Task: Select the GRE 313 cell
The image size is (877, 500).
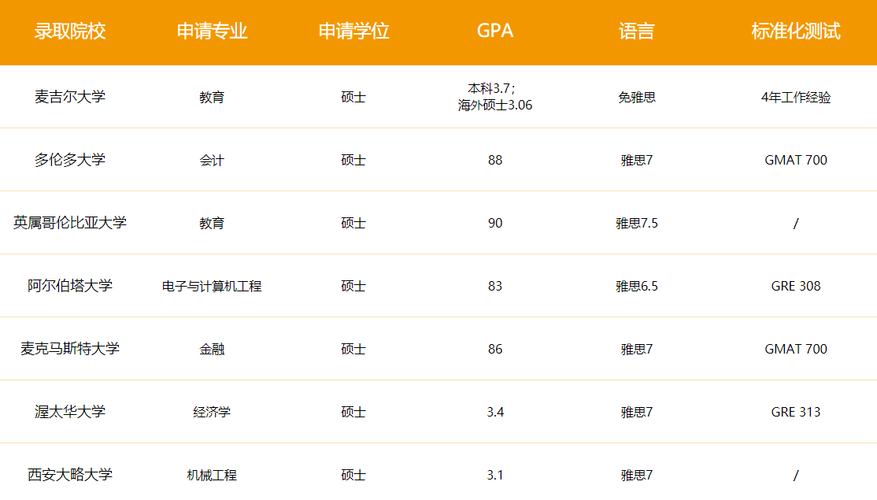Action: (x=795, y=412)
